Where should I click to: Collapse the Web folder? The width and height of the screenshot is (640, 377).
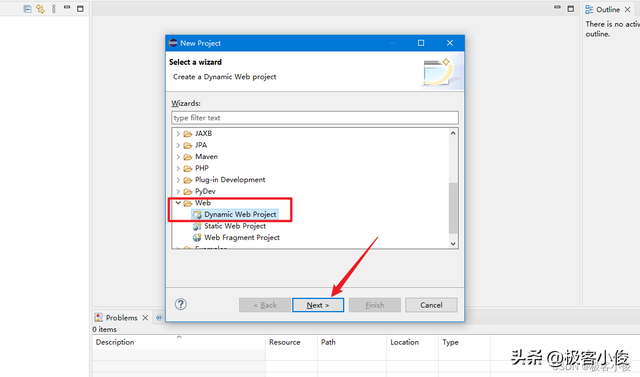178,203
